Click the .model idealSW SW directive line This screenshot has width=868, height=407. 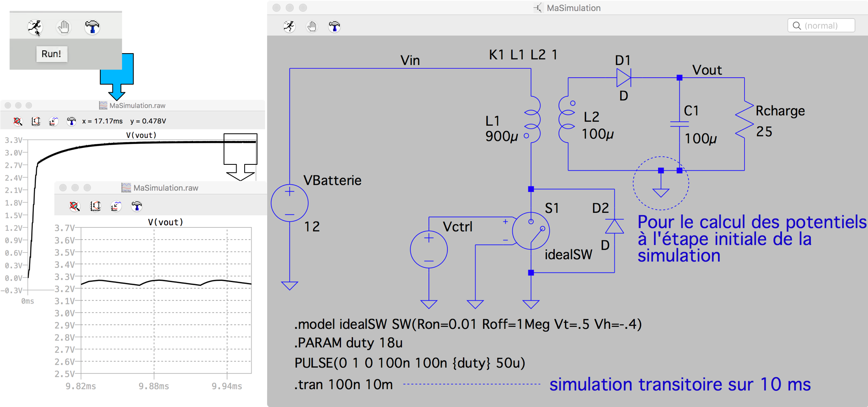468,324
